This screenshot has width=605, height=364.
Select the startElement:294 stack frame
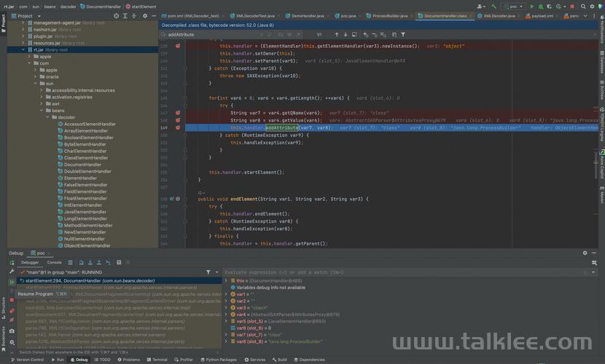click(120, 281)
